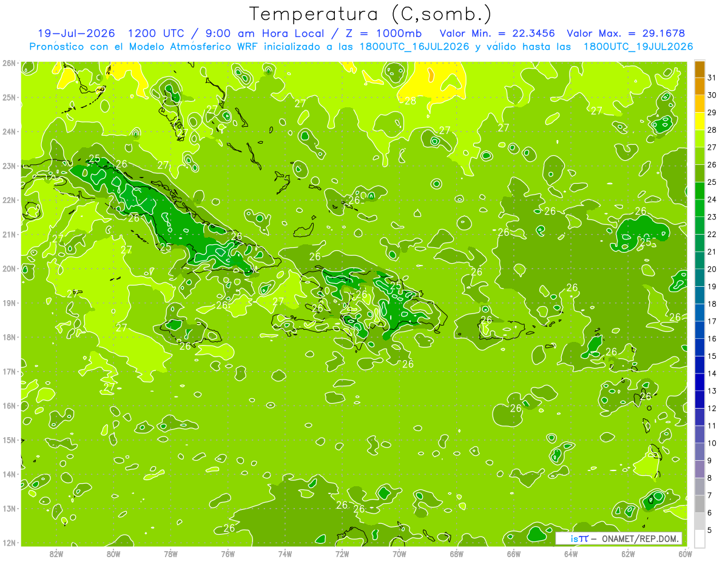
Task: Click longitude label '66W'
Action: tap(513, 553)
